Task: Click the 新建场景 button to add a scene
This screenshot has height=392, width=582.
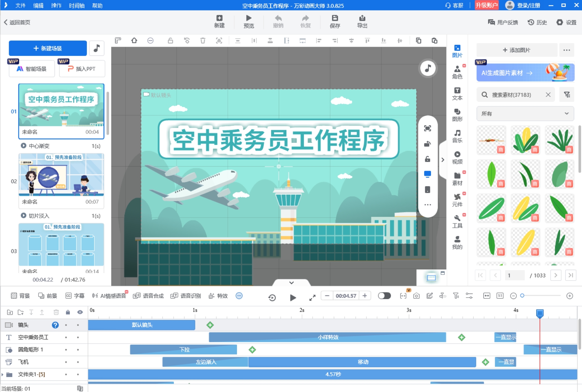Action: pyautogui.click(x=48, y=48)
